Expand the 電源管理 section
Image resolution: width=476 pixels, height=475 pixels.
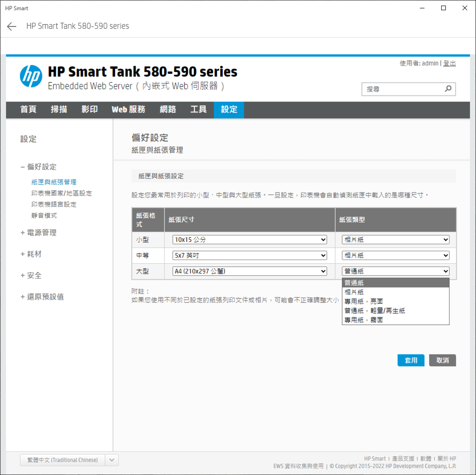pos(39,233)
